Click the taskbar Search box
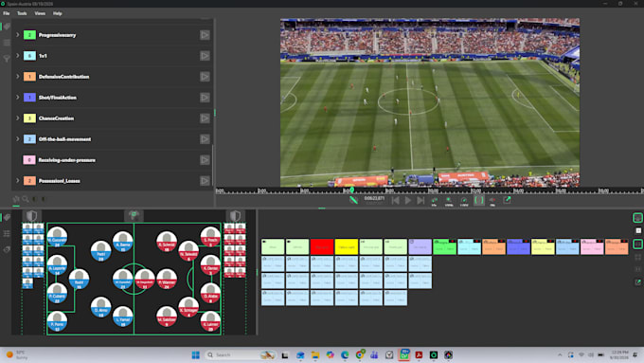The height and width of the screenshot is (363, 644). click(240, 354)
